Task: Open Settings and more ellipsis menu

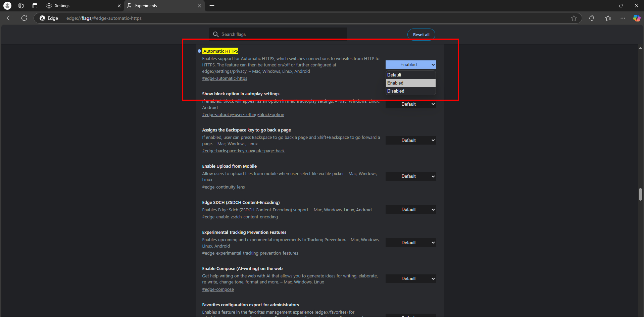Action: [623, 18]
